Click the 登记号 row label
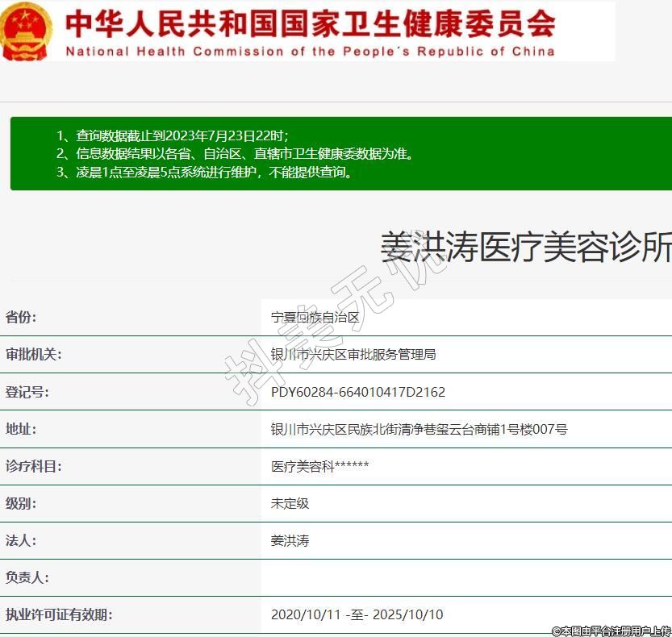The height and width of the screenshot is (637, 672). point(27,392)
